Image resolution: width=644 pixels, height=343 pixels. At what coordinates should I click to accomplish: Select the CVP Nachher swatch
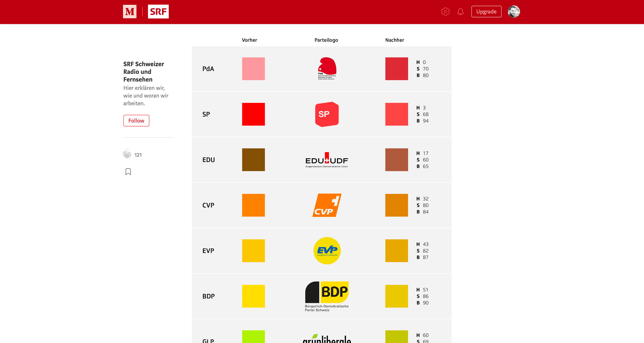tap(396, 205)
